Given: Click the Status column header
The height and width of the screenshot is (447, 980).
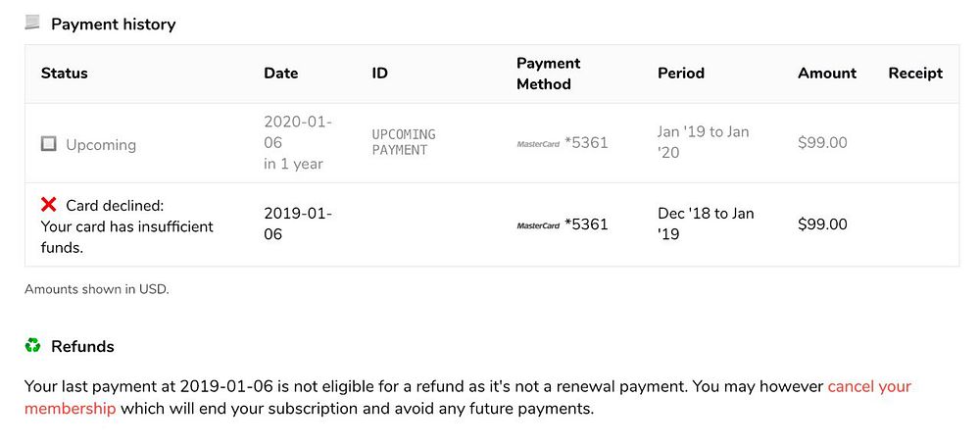Looking at the screenshot, I should (x=65, y=73).
